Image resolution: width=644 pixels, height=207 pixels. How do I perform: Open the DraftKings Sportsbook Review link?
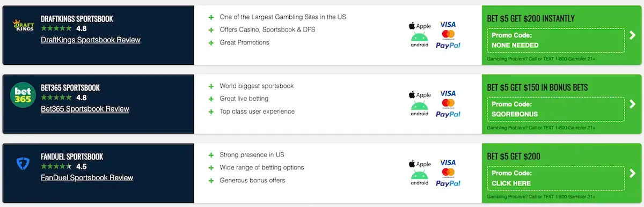click(91, 40)
